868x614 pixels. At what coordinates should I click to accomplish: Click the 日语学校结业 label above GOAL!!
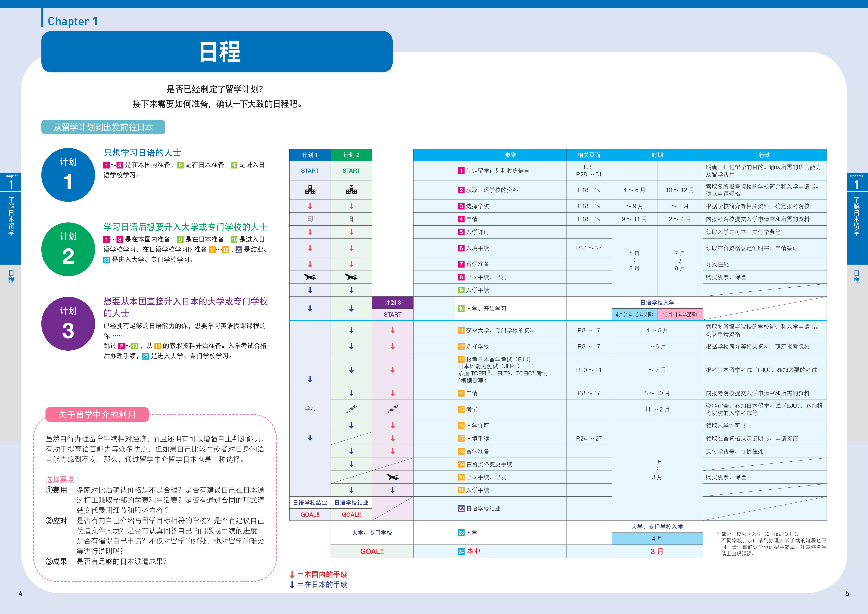click(310, 503)
